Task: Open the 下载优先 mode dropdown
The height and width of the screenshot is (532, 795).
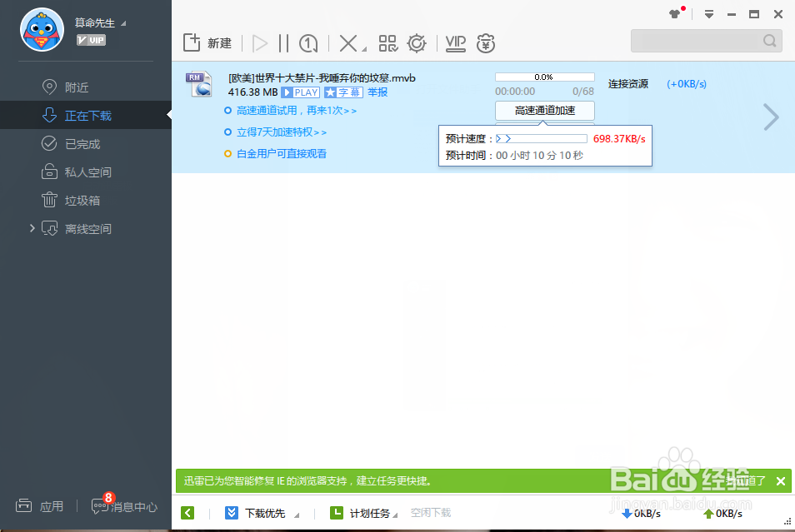Action: click(x=262, y=513)
